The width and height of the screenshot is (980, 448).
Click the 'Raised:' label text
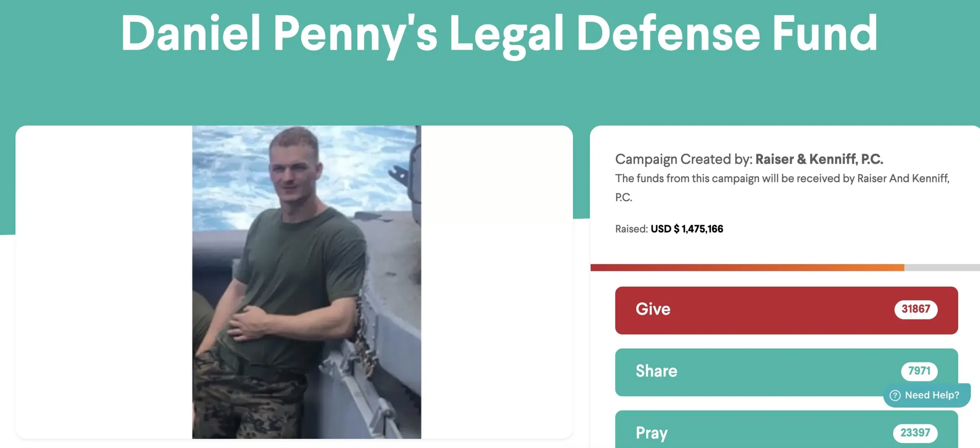click(x=632, y=229)
